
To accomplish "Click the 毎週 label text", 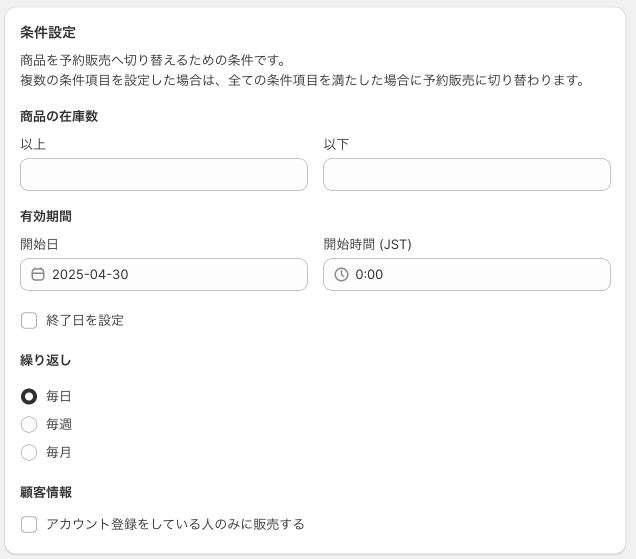I will coord(59,424).
